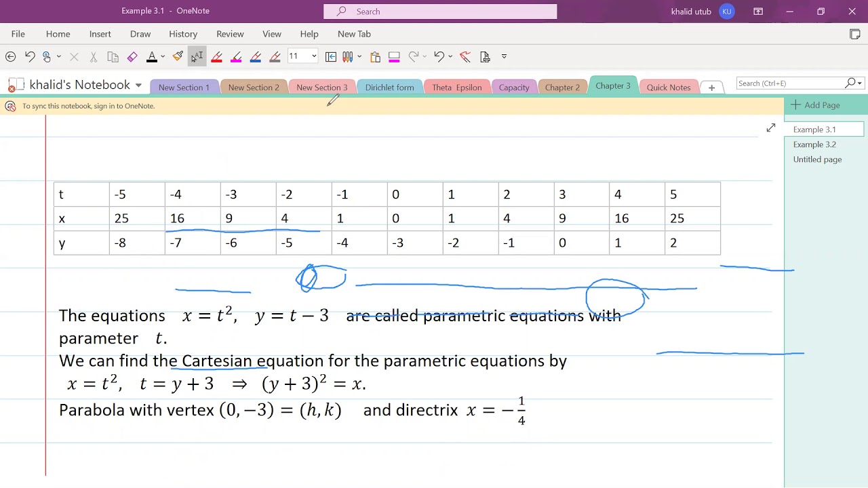Click the Insert Space icon

pos(331,57)
